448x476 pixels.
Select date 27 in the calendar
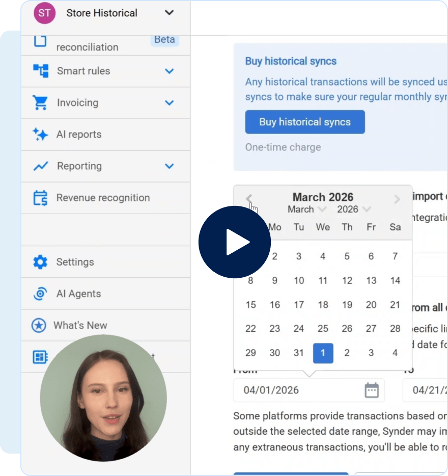(x=371, y=329)
